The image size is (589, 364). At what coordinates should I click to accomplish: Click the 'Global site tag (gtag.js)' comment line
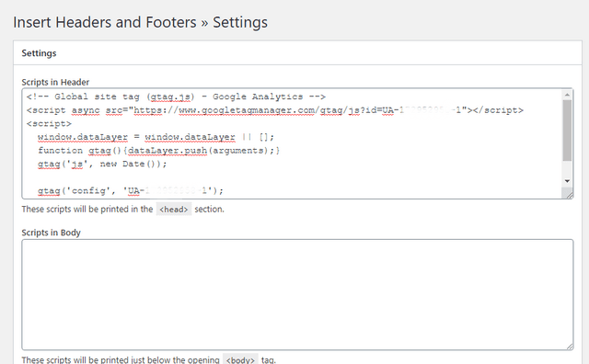(x=176, y=97)
